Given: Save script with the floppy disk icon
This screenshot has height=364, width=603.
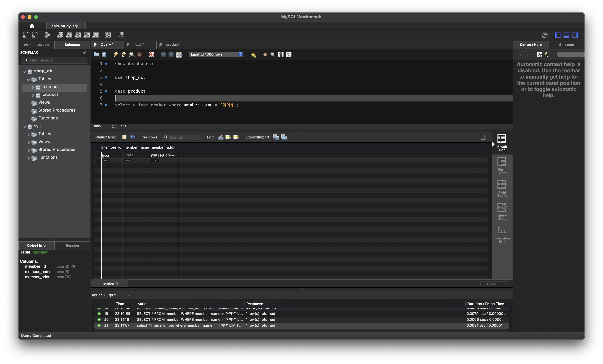Looking at the screenshot, I should 104,55.
